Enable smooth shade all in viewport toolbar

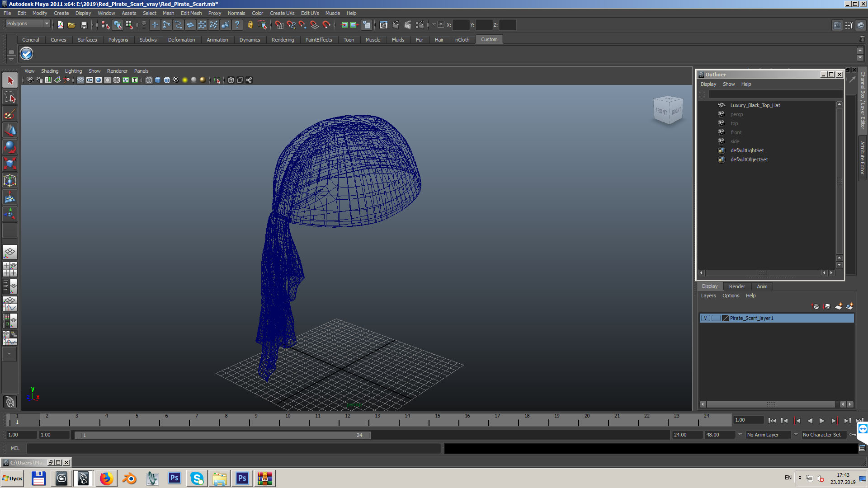[x=157, y=80]
